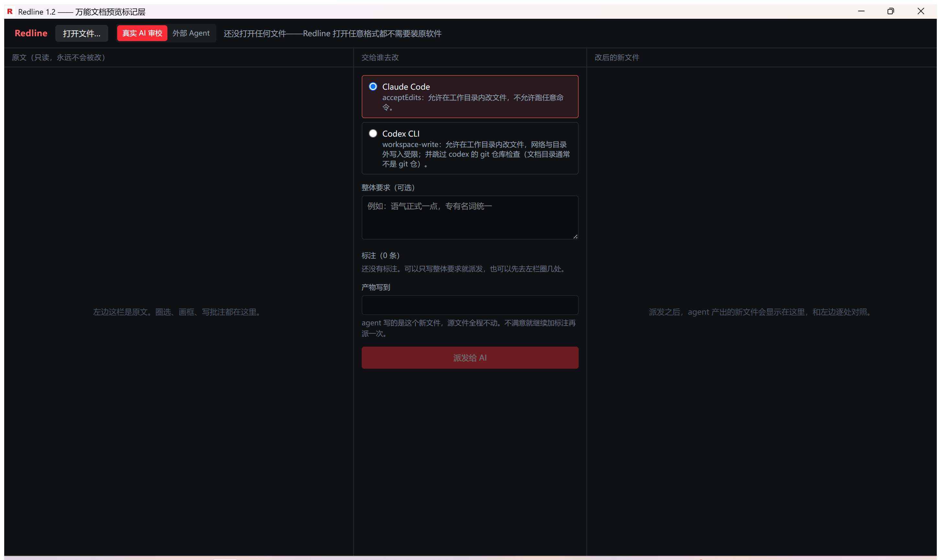Click the Redline R icon in title bar
This screenshot has height=560, width=941.
(10, 11)
